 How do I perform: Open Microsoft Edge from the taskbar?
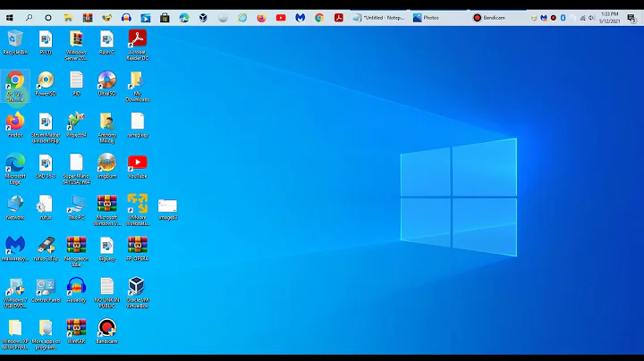coord(184,18)
